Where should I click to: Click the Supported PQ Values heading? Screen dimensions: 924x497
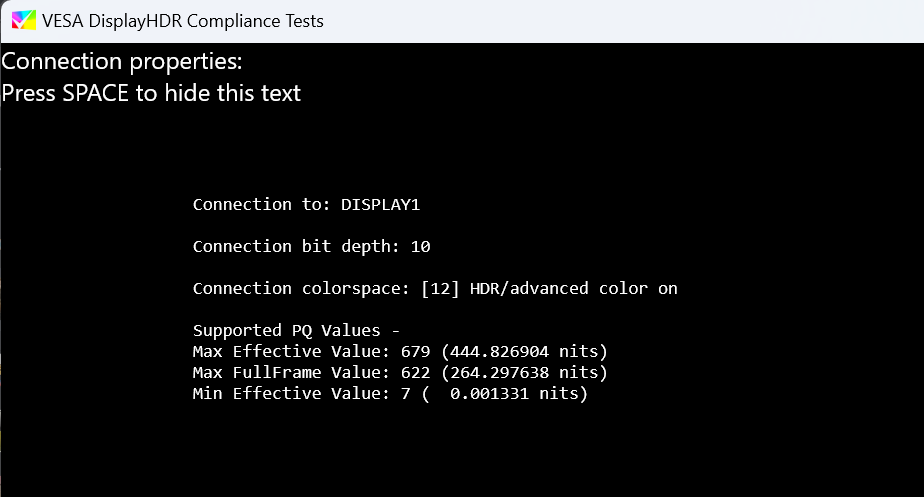(x=296, y=330)
